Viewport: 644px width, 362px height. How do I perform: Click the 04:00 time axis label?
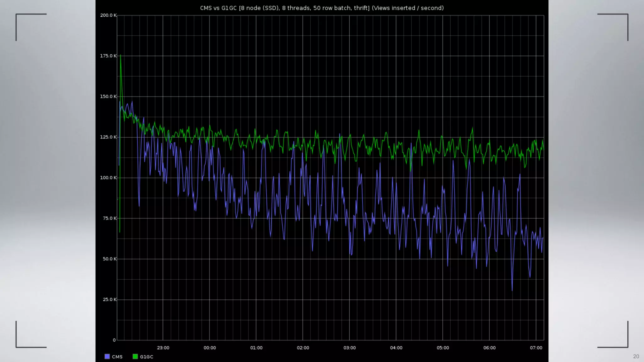(x=396, y=348)
